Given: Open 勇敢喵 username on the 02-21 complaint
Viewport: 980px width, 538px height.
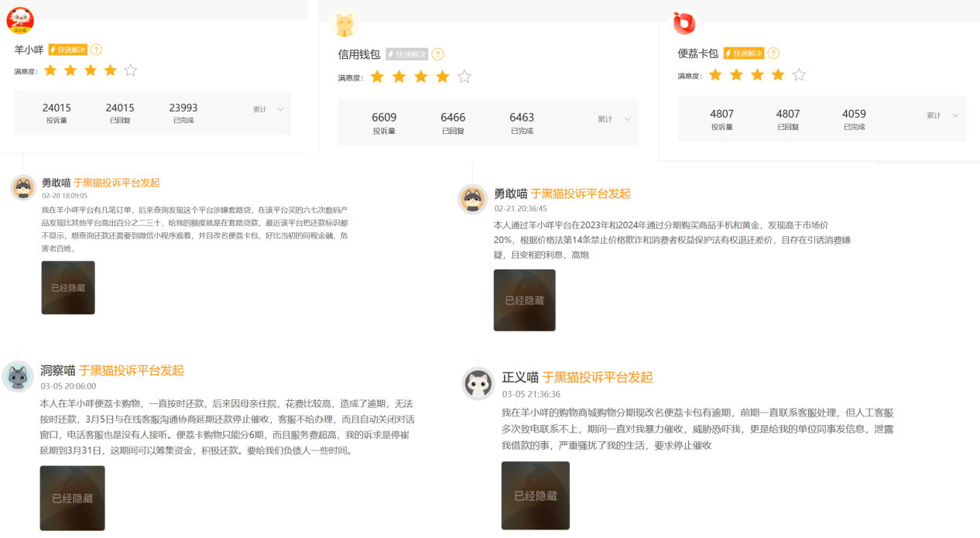Looking at the screenshot, I should (511, 194).
